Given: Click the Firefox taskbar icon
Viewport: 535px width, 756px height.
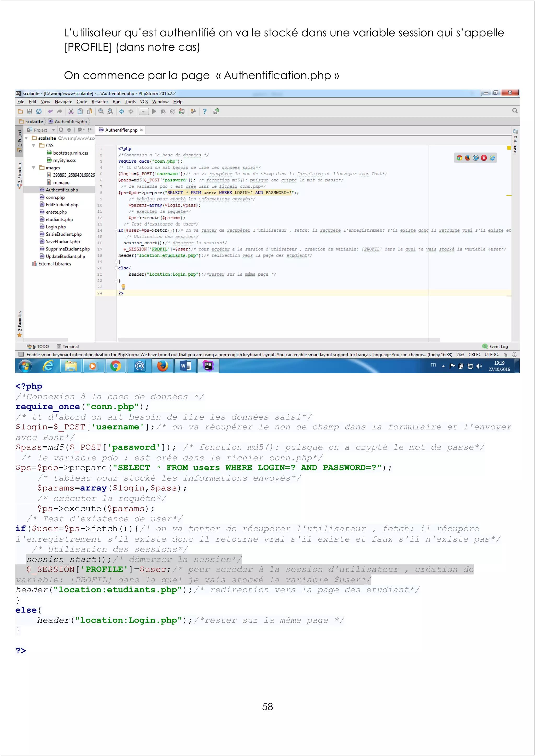Looking at the screenshot, I should (162, 366).
